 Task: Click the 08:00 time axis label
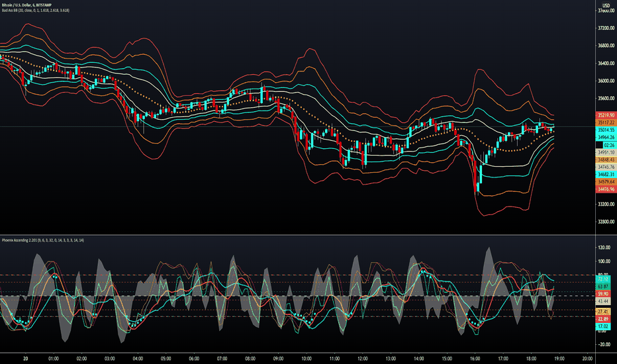tap(250, 359)
